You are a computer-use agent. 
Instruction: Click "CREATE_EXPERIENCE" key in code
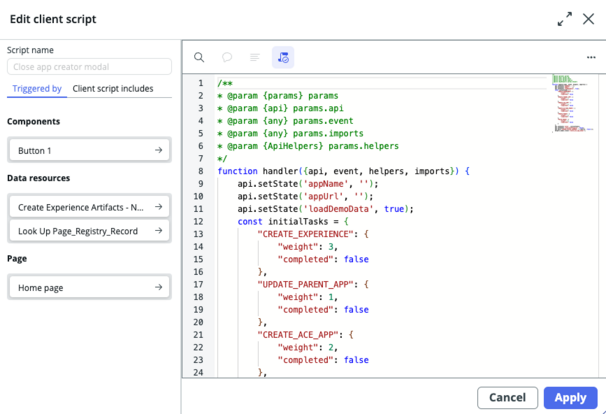[x=305, y=234]
